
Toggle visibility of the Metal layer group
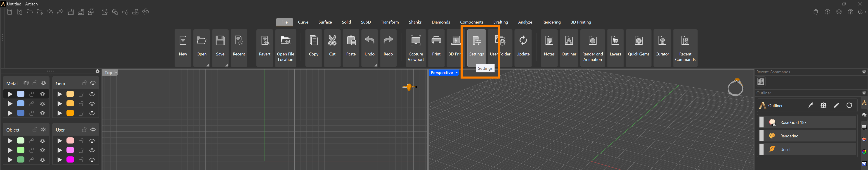[x=43, y=83]
